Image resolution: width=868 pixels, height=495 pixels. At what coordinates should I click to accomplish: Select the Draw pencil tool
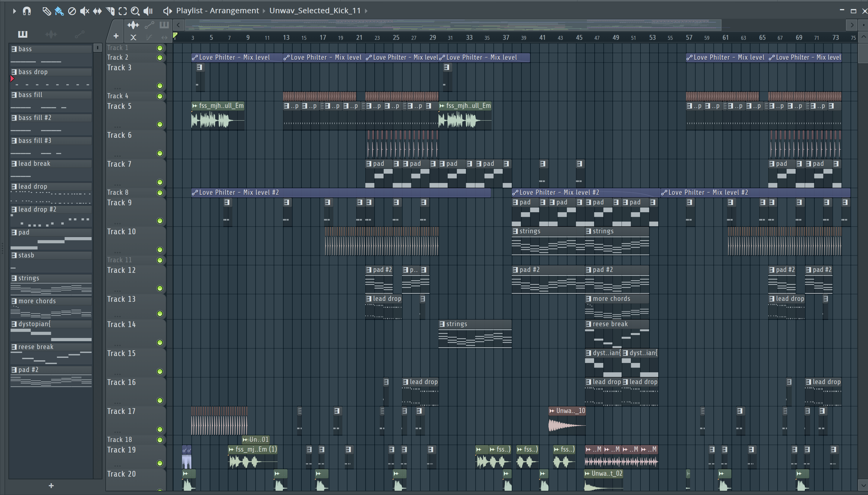(x=46, y=11)
